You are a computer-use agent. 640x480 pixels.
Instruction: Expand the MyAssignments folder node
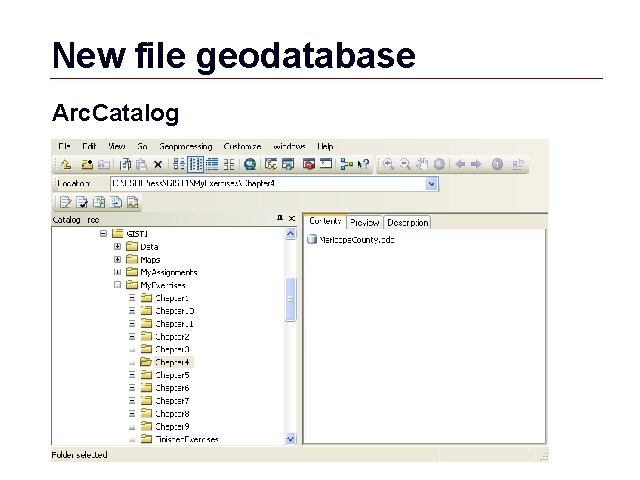pyautogui.click(x=118, y=272)
